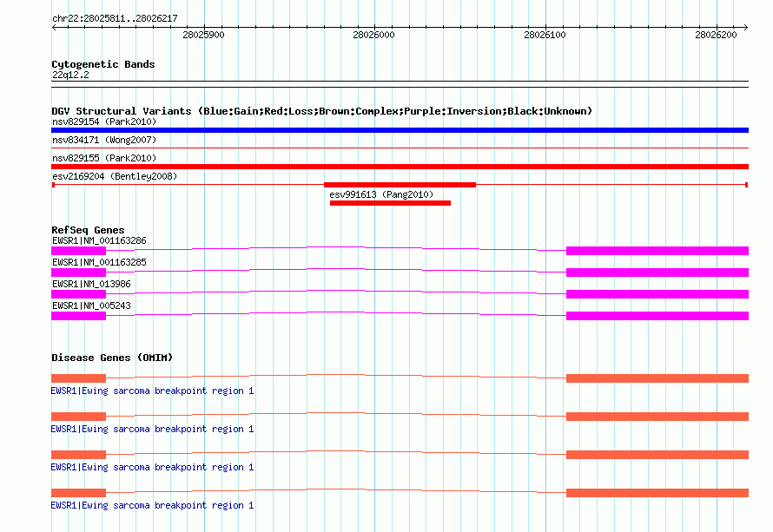Click the DGV Structural Variants track title
Image resolution: width=773 pixels, height=532 pixels.
[x=321, y=111]
